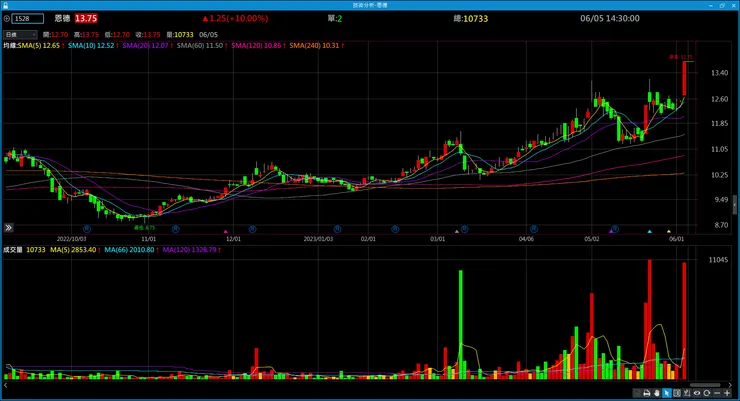Click the monthly marker after 02/01
The image size is (740, 401).
[395, 229]
